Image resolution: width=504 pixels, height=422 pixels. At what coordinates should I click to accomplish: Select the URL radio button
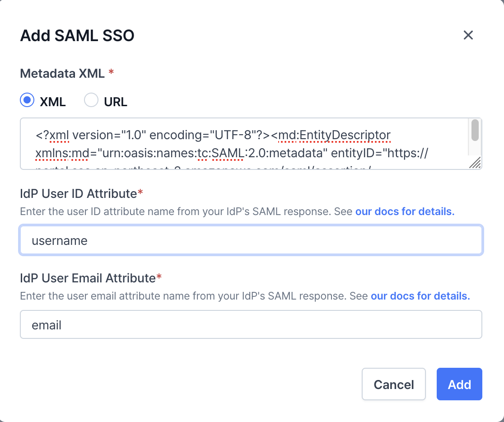(91, 100)
